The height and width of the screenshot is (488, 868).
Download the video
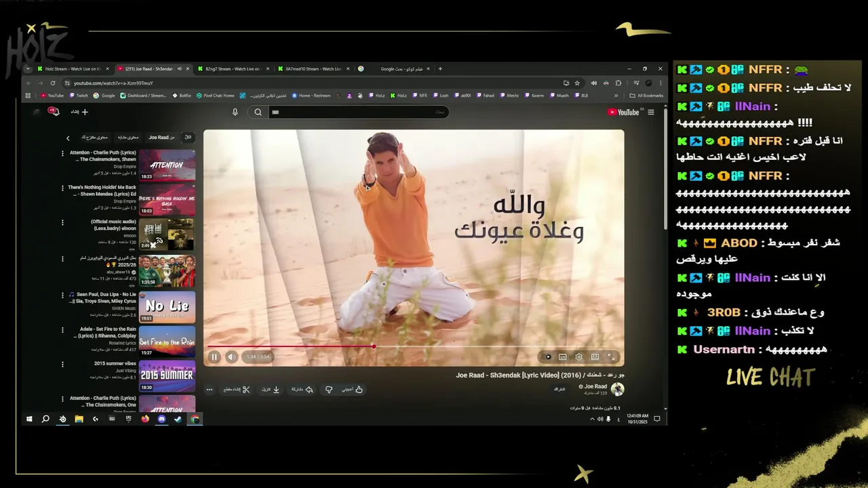click(271, 390)
